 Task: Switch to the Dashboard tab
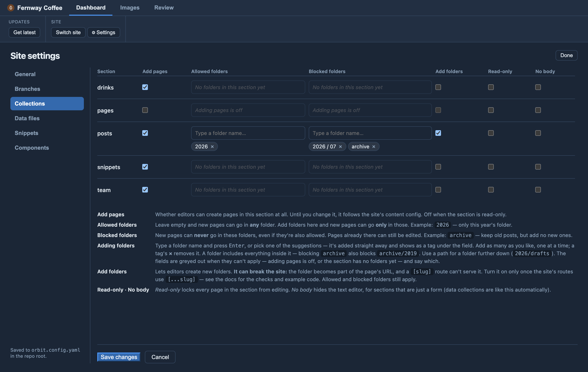click(91, 8)
